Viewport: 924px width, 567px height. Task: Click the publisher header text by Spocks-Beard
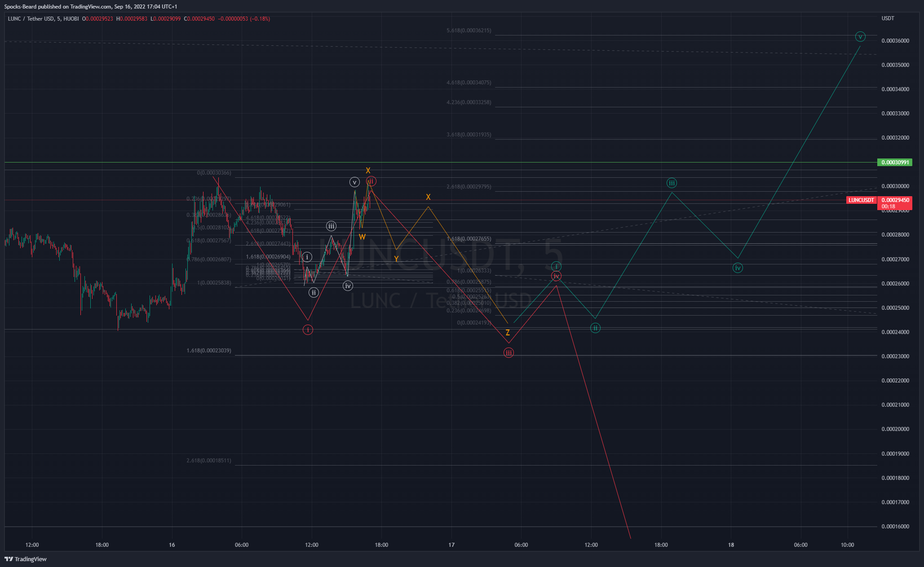(x=91, y=7)
